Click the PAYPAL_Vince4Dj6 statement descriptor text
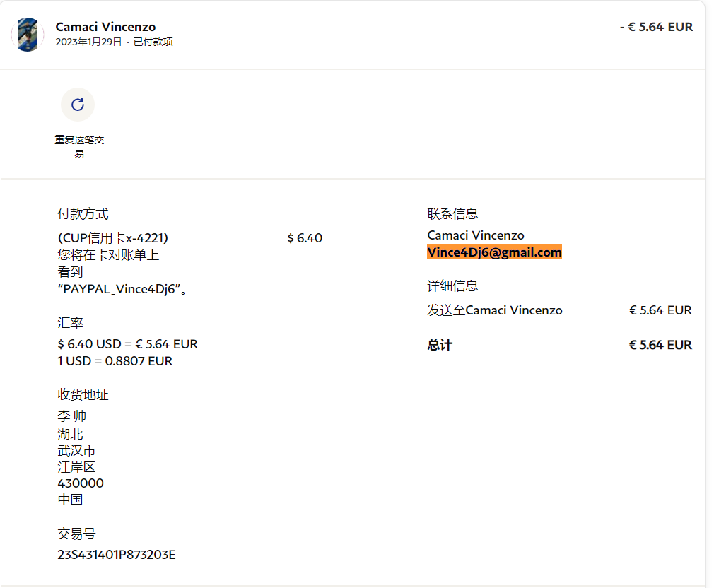The image size is (714, 588). click(122, 288)
